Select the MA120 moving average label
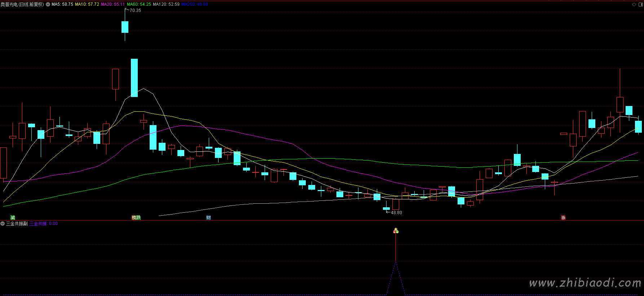This screenshot has height=296, width=644. coord(166,5)
